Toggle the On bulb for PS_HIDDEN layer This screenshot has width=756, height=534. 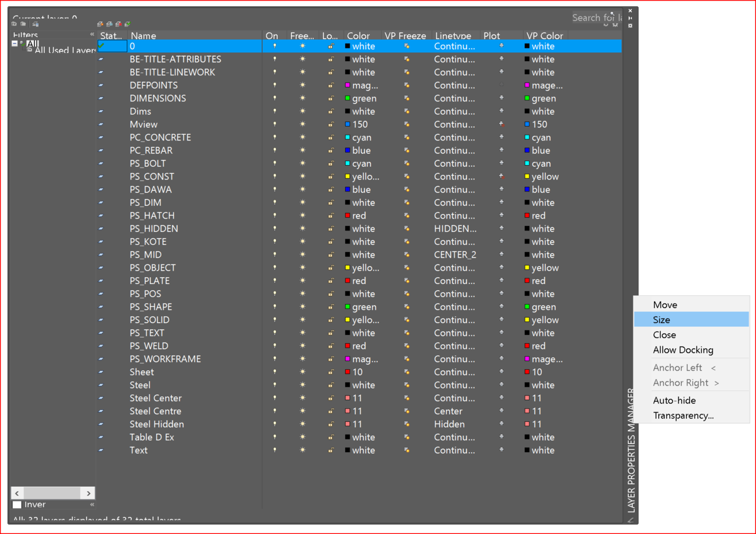pos(275,229)
